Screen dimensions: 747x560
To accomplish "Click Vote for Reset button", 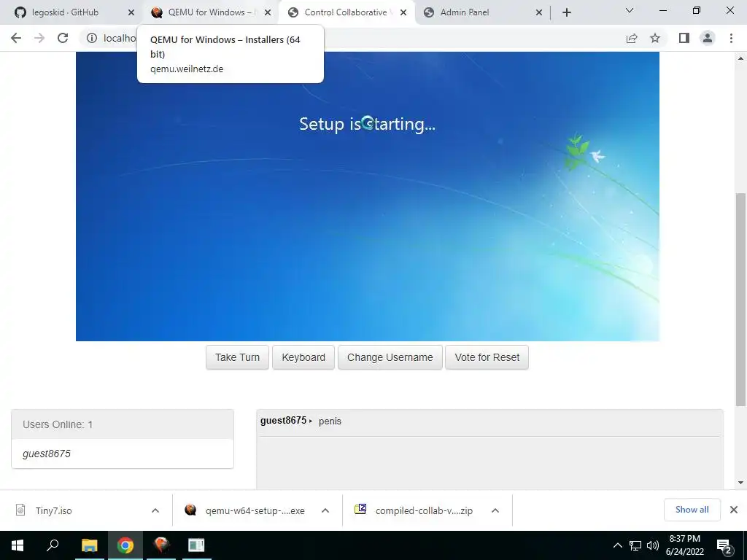I will 487,357.
